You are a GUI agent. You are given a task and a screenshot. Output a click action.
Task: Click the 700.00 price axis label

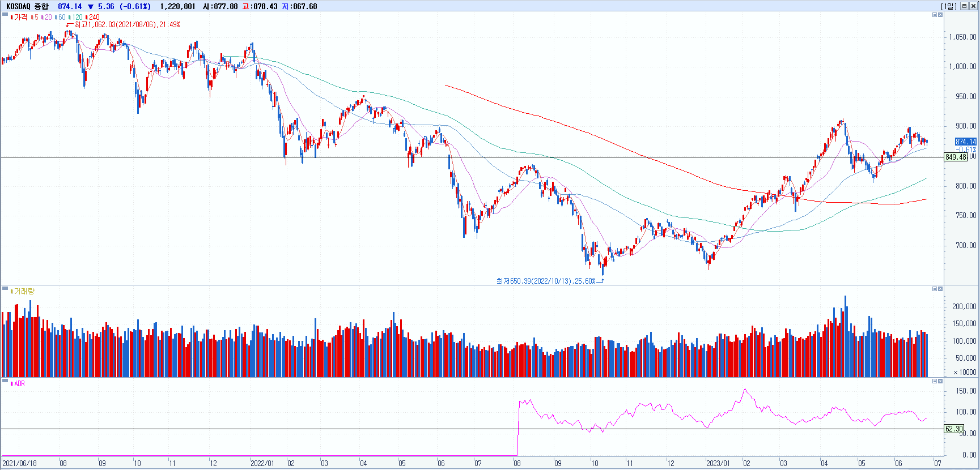pyautogui.click(x=966, y=245)
